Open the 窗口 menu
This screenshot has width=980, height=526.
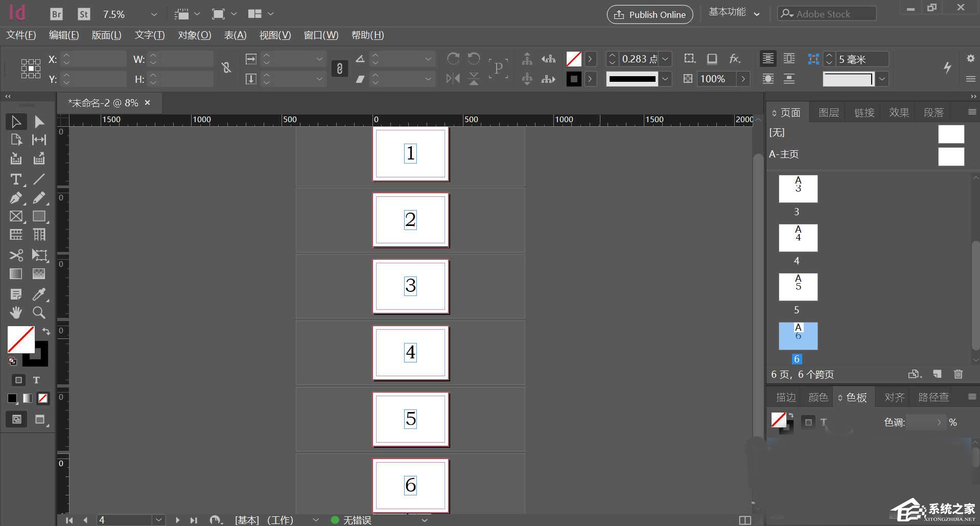click(x=320, y=35)
